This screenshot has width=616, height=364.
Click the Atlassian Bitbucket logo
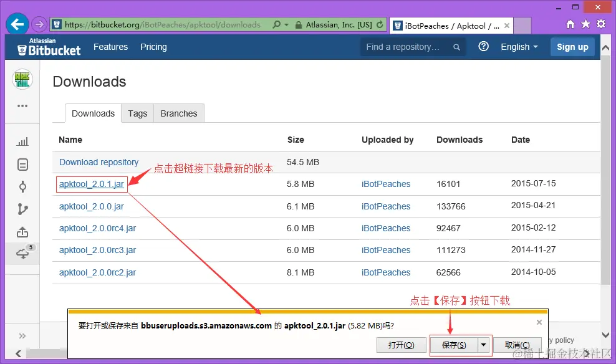click(x=49, y=47)
